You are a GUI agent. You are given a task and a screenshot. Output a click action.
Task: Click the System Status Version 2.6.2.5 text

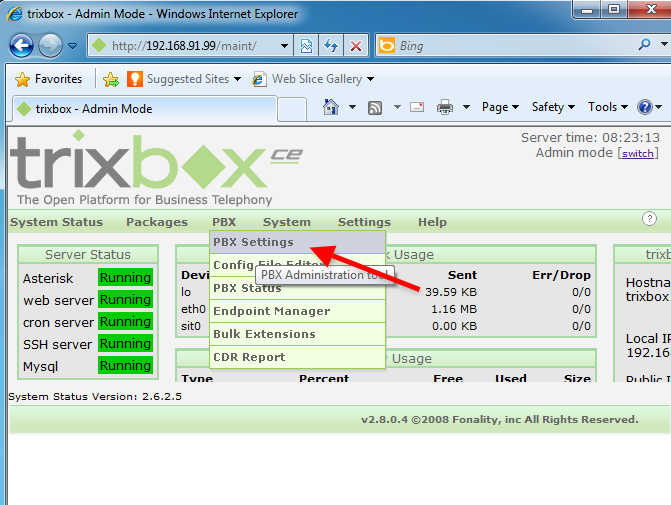click(95, 397)
